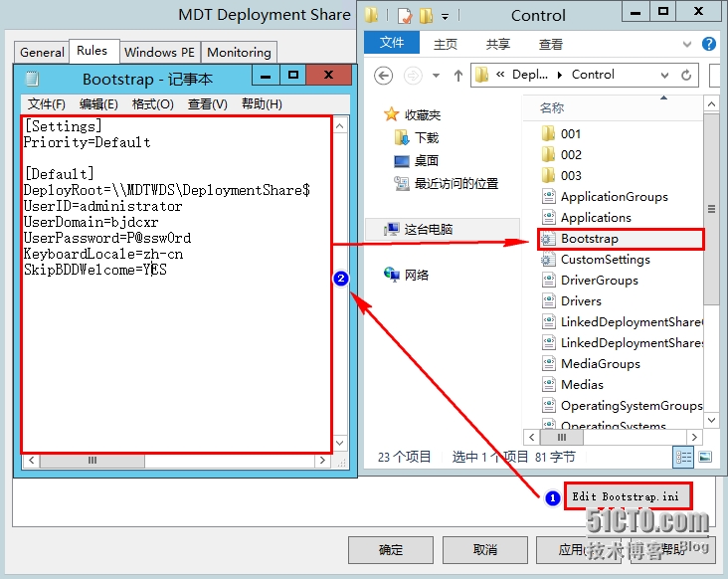Select the Drivers file icon
Viewport: 728px width, 579px height.
point(548,300)
